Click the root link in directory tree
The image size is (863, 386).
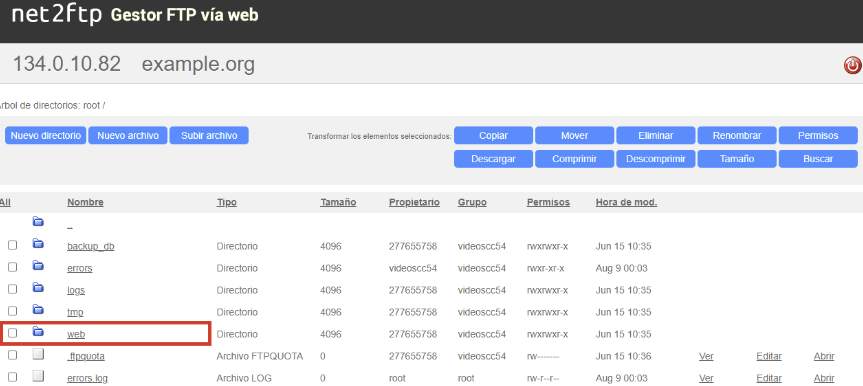(91, 105)
